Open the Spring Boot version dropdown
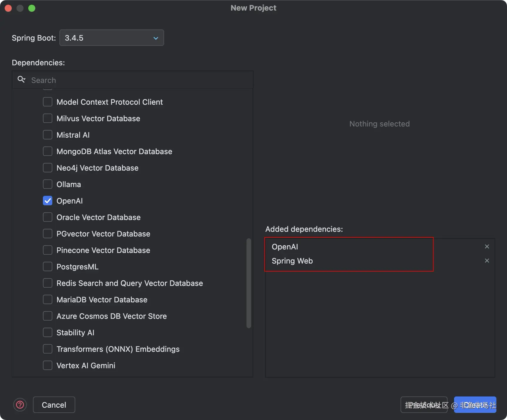Screen dimensions: 507x420 112,38
